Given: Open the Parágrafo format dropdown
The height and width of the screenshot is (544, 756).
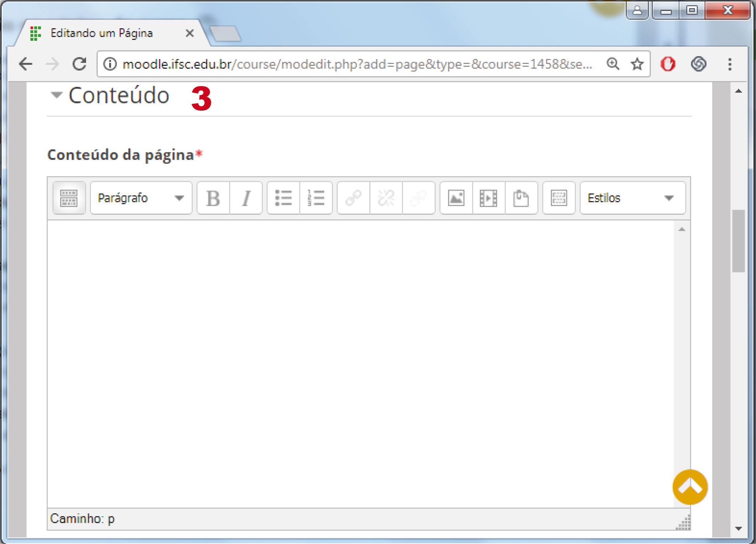Looking at the screenshot, I should 141,198.
